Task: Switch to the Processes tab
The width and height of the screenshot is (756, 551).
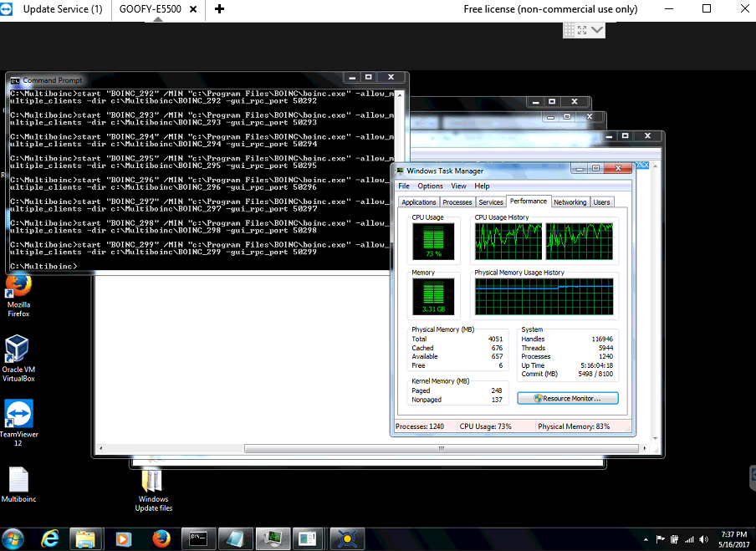Action: [x=457, y=202]
